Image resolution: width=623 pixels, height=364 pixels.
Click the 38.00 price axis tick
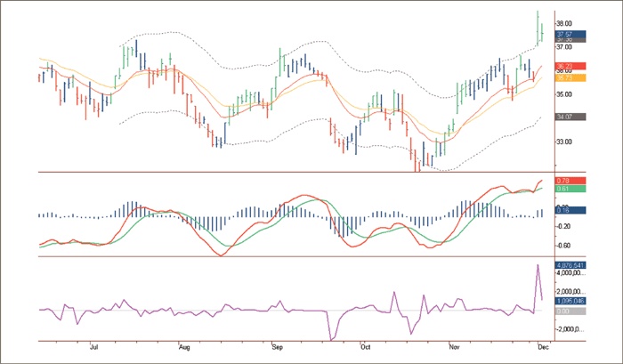click(x=564, y=24)
